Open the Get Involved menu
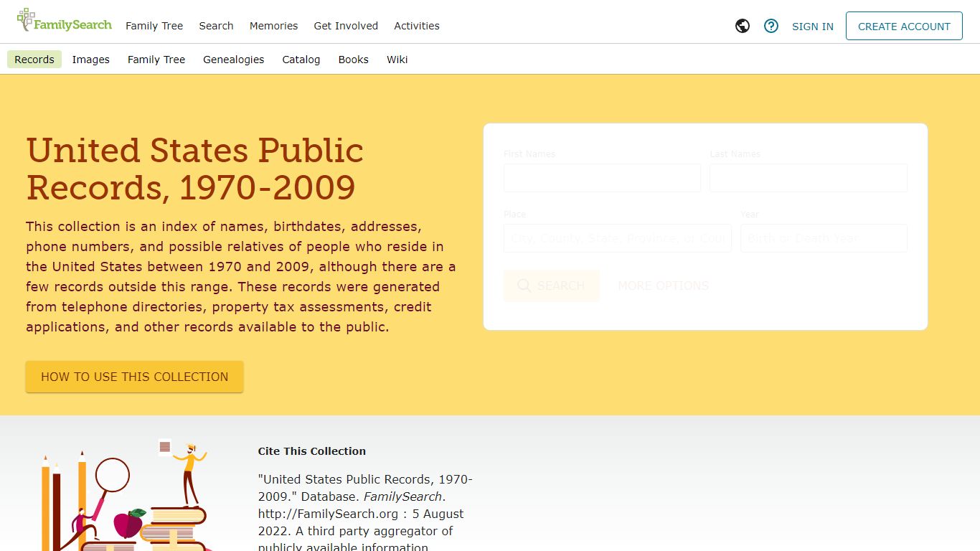This screenshot has width=980, height=551. pos(346,26)
